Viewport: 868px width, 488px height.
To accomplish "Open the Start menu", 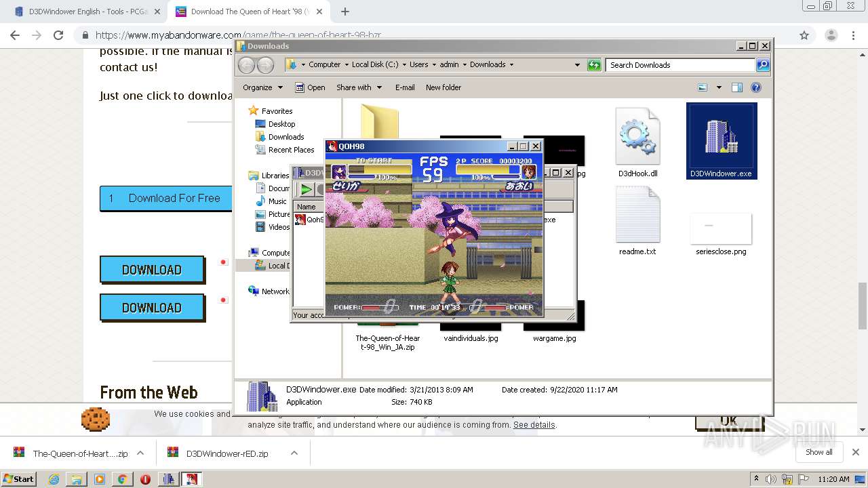I will [x=19, y=479].
